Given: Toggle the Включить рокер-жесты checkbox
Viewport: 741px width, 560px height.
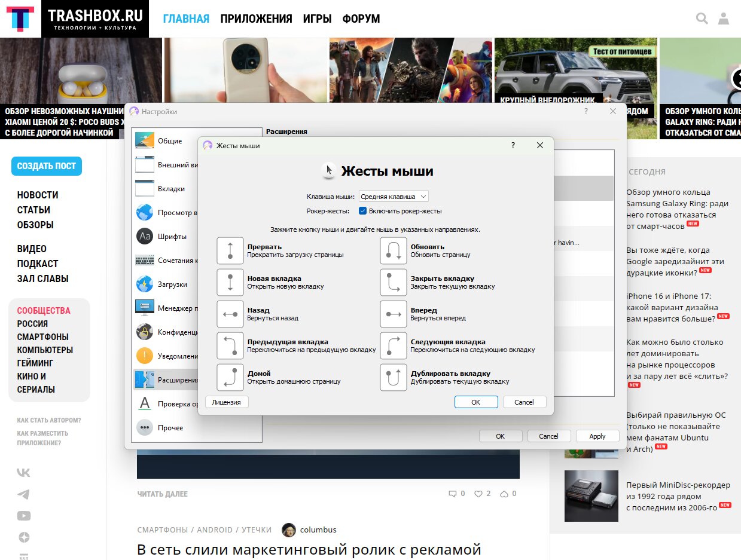Looking at the screenshot, I should (362, 211).
